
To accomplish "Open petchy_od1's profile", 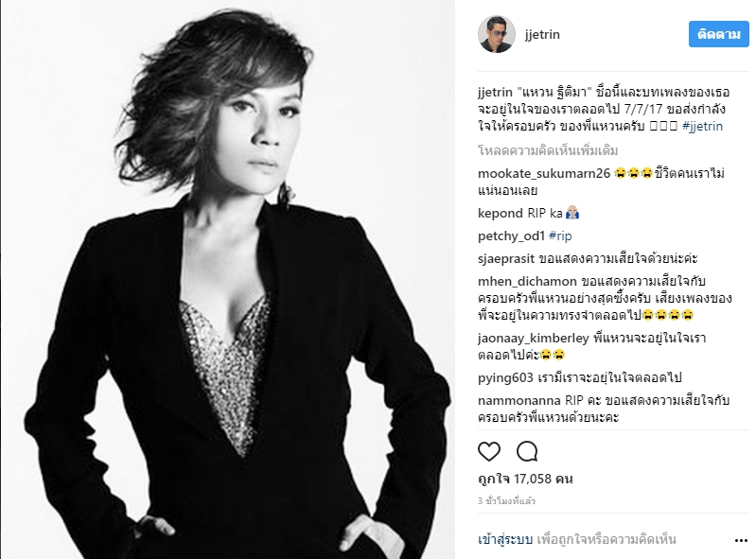I will [x=511, y=236].
